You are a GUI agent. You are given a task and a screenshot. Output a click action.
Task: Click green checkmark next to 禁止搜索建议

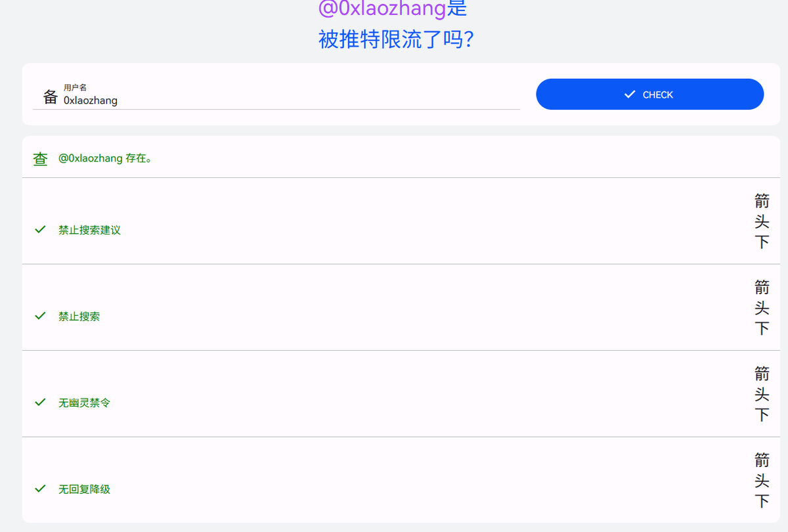pos(40,229)
